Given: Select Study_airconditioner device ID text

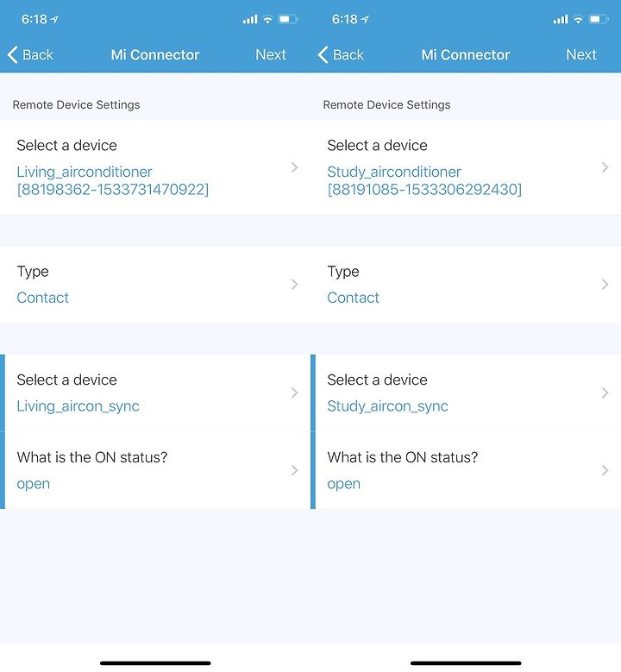Looking at the screenshot, I should [424, 190].
